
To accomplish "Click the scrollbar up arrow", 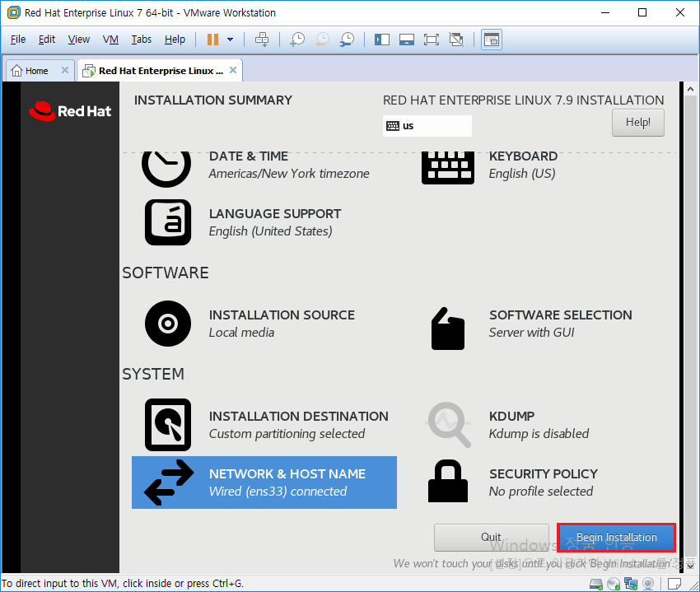I will pos(690,89).
